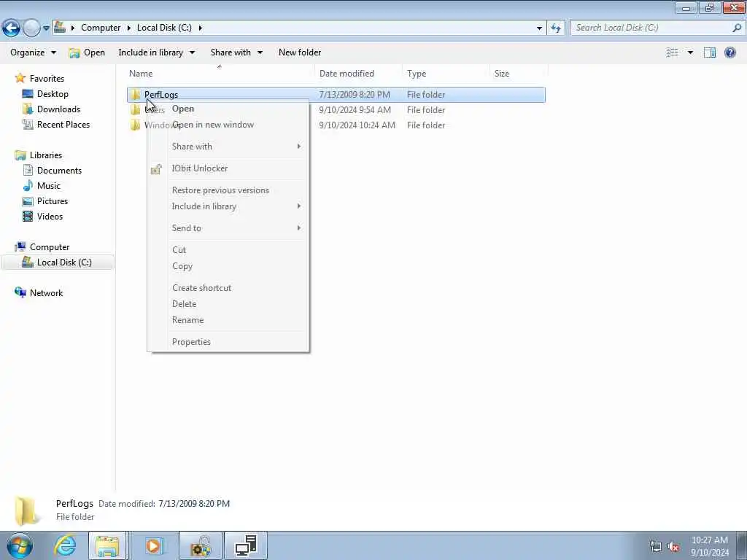Sort by Type column header
Image resolution: width=747 pixels, height=560 pixels.
[x=417, y=74]
